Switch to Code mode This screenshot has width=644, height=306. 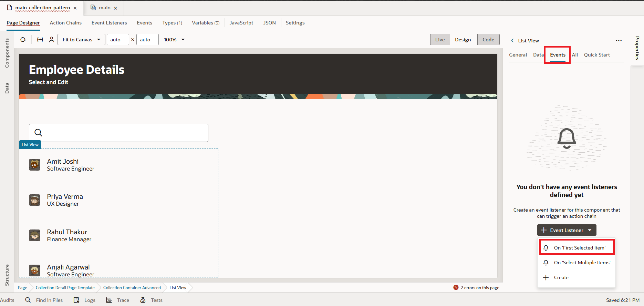488,40
